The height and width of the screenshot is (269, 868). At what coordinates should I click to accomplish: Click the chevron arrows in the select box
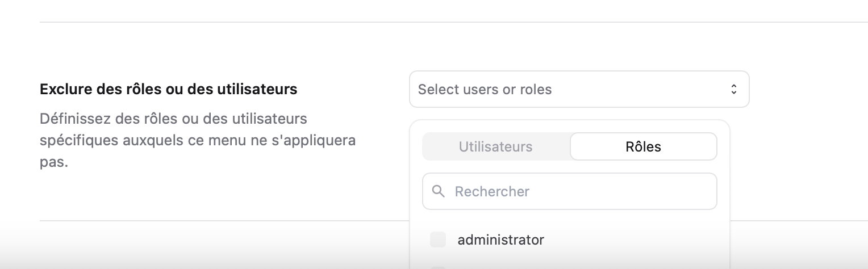(733, 89)
